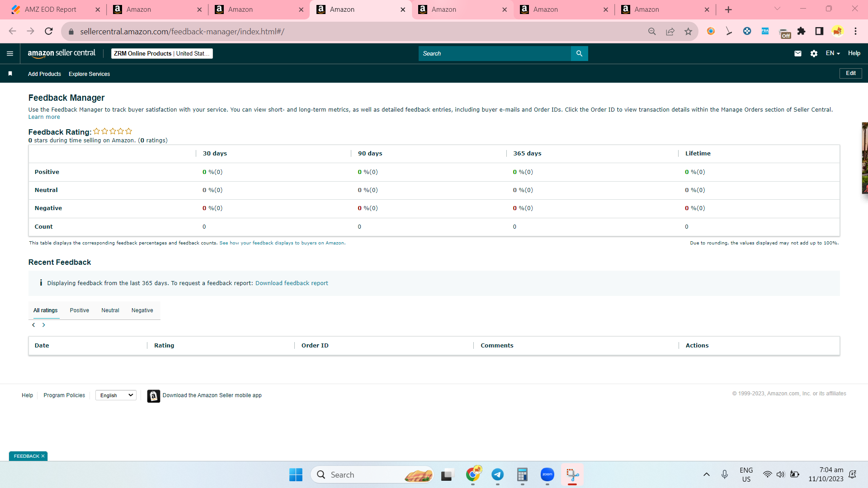Open the messages envelope icon
Viewport: 868px width, 488px height.
tap(798, 53)
